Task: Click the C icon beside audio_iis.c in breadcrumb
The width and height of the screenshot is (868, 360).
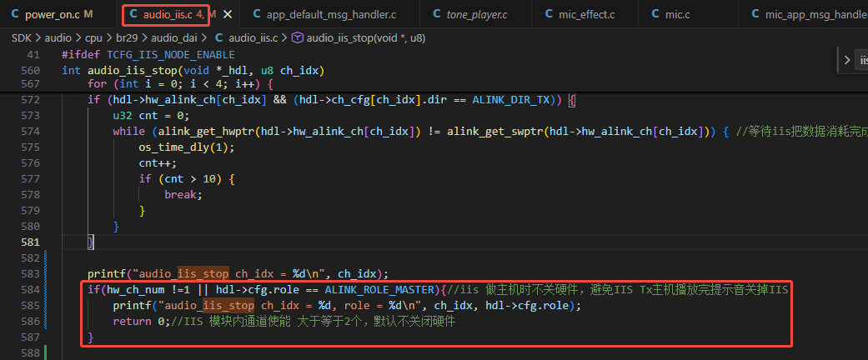Action: (x=218, y=38)
